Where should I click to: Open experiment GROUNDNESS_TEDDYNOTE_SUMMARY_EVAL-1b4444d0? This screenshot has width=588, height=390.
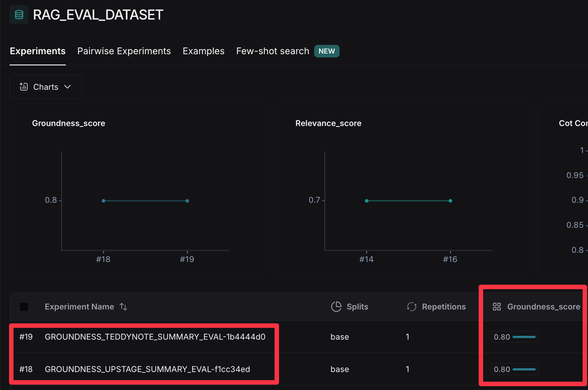coord(155,337)
